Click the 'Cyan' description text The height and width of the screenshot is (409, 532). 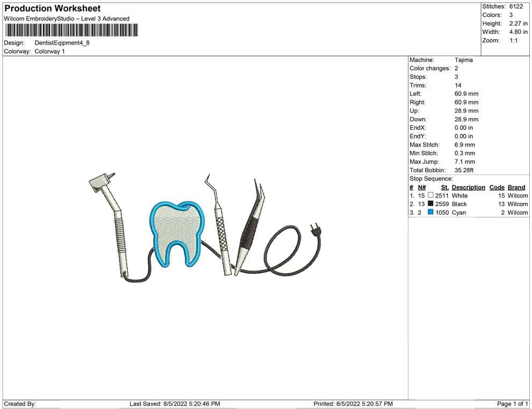459,213
